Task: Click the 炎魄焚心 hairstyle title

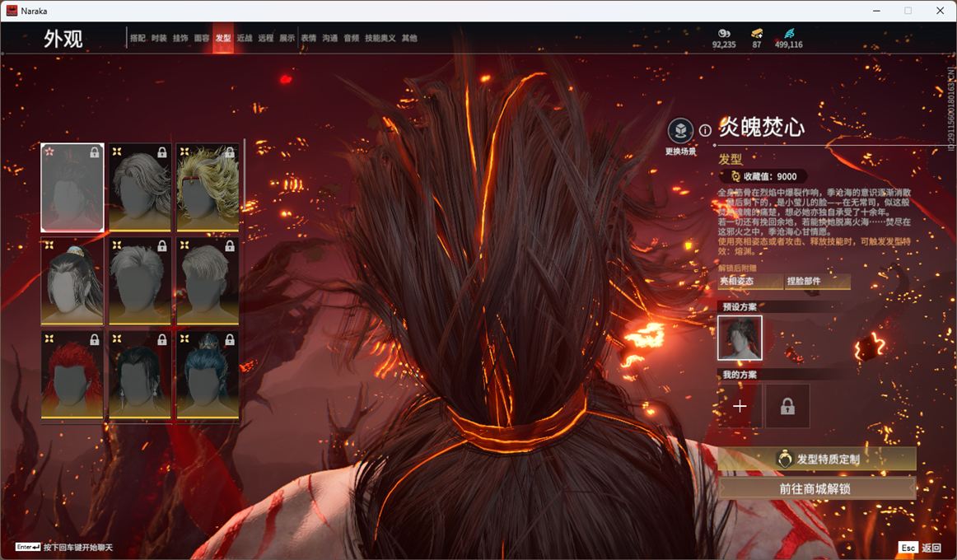Action: click(762, 127)
